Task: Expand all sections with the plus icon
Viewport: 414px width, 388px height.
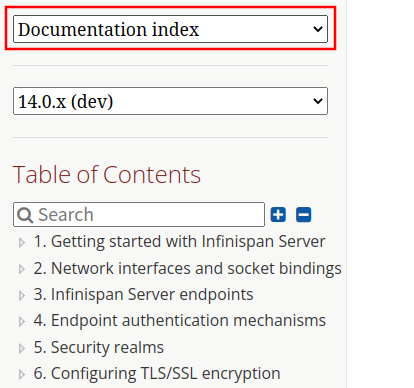Action: click(278, 214)
